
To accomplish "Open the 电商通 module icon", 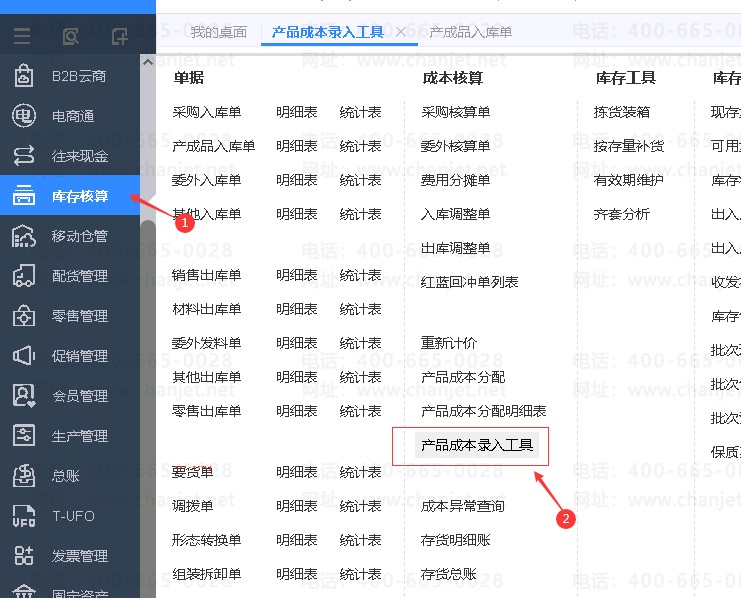I will 24,115.
